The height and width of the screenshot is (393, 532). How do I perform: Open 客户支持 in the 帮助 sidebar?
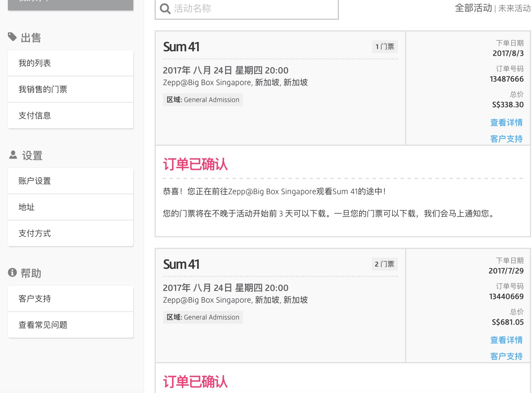coord(71,299)
